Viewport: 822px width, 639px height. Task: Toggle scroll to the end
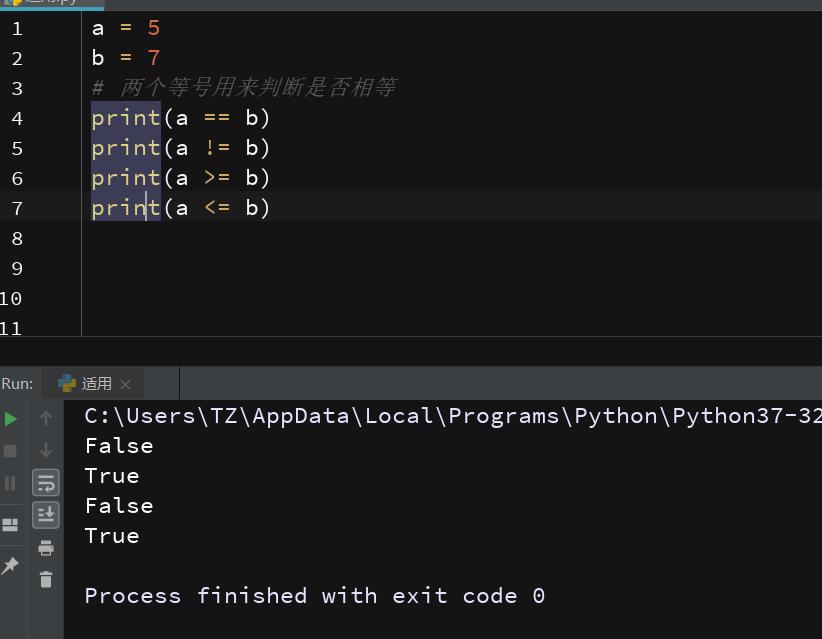[46, 515]
